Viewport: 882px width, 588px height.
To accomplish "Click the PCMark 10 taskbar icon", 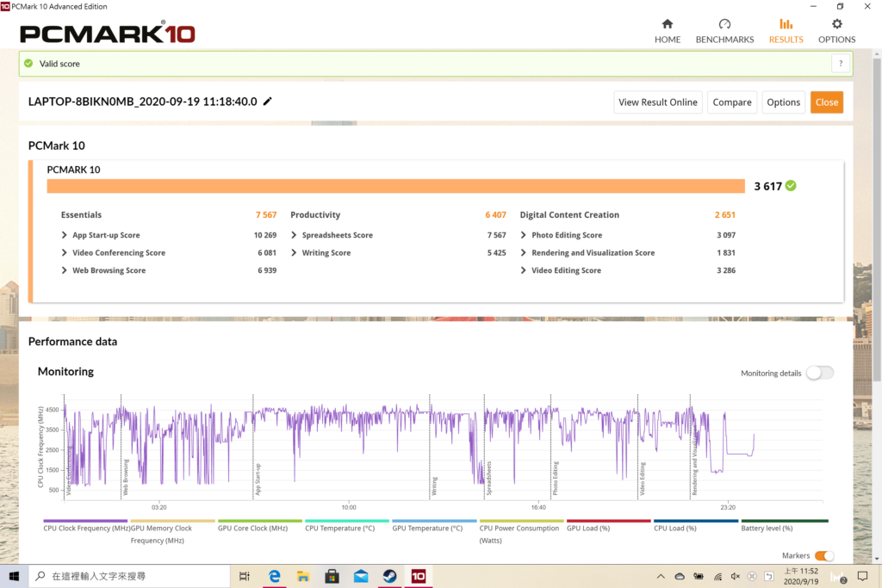I will 419,576.
